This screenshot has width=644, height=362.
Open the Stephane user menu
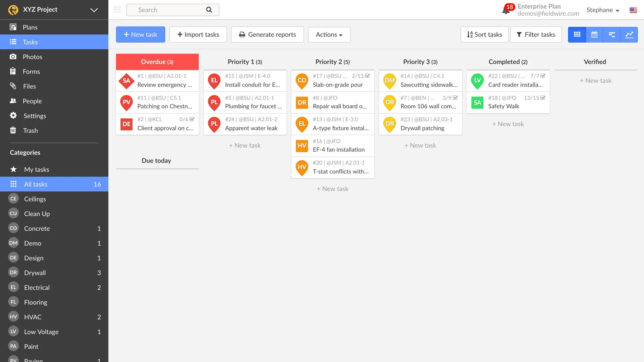point(603,10)
